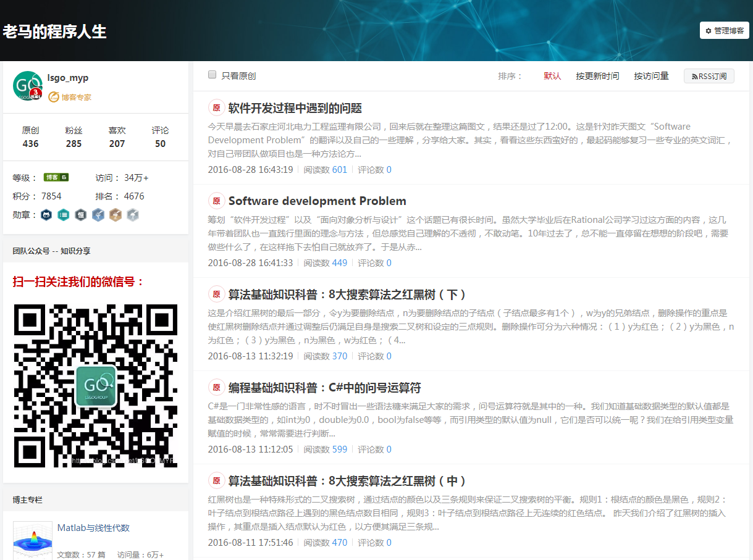
Task: Sort posts by 按访问量
Action: 651,76
